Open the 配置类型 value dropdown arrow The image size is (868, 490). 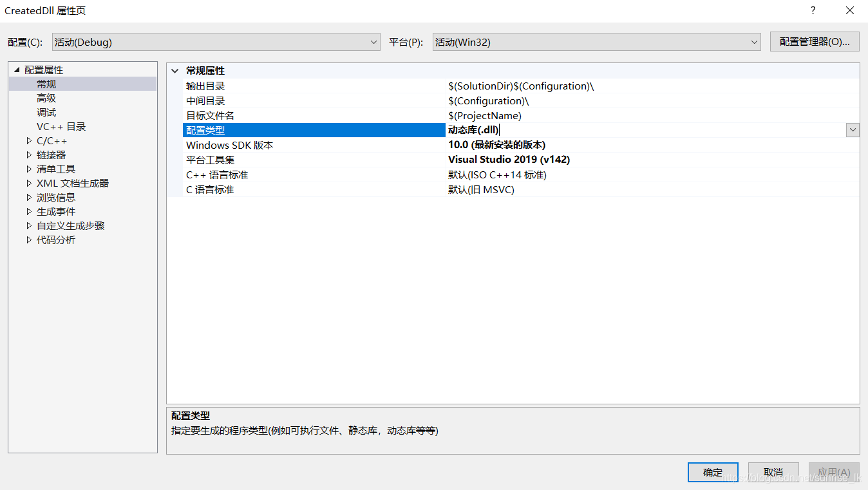[853, 130]
